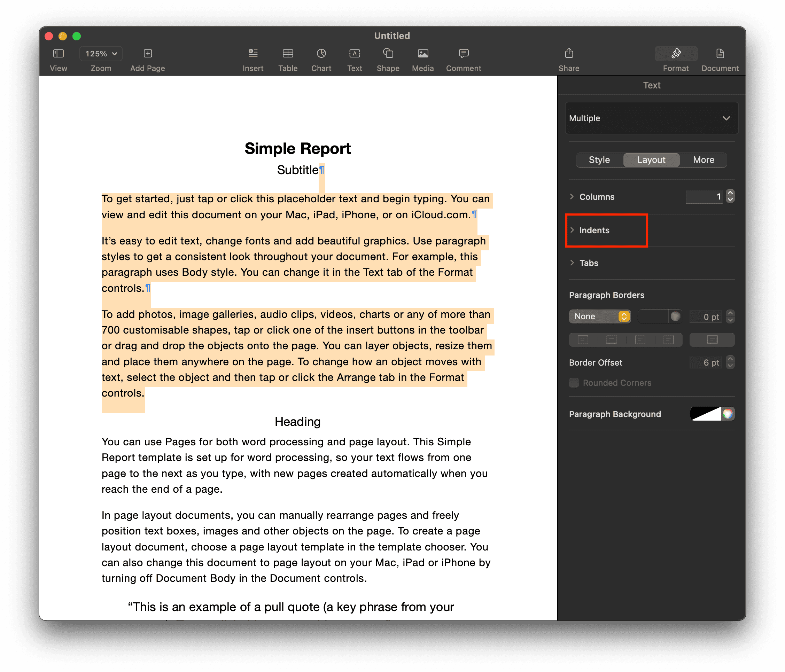Insert Media into the document

tap(423, 59)
